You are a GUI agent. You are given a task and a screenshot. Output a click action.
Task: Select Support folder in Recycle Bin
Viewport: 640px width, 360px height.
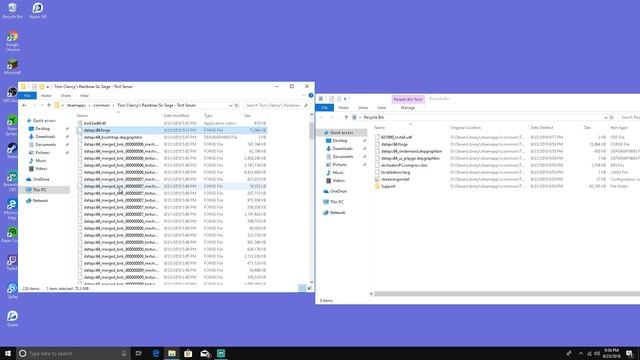[x=388, y=186]
